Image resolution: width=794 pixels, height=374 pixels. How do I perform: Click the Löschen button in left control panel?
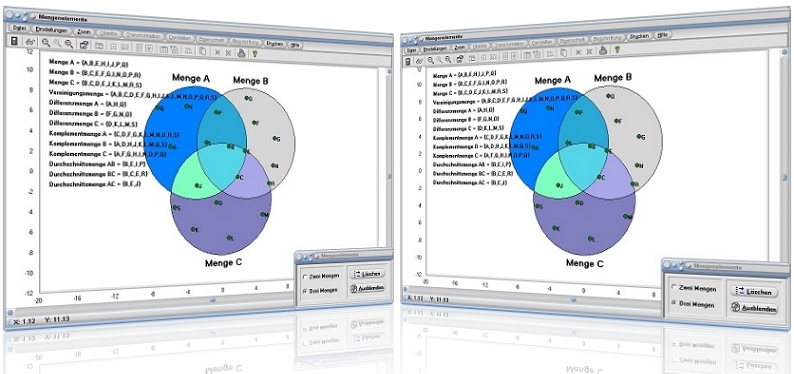[367, 273]
